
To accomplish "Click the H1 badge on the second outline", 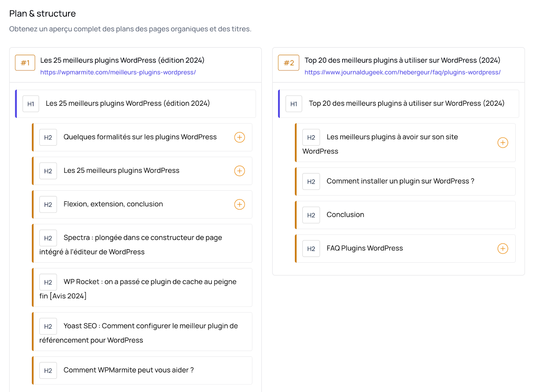I will pos(293,104).
